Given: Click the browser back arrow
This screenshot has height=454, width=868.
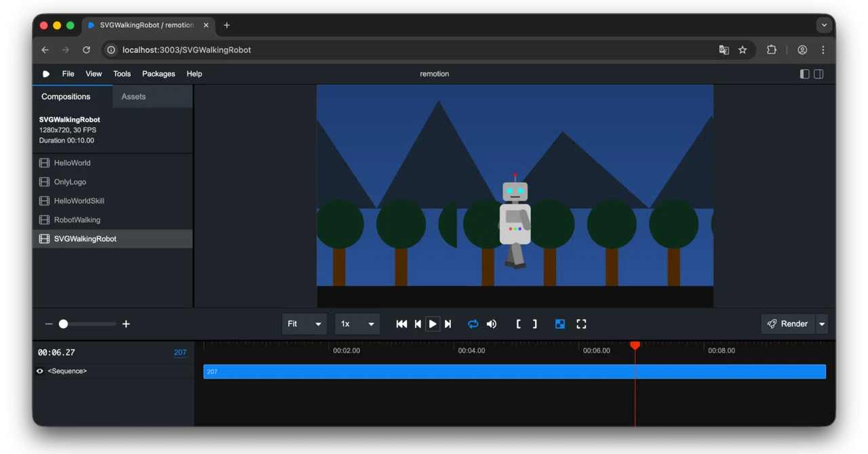Looking at the screenshot, I should point(45,49).
